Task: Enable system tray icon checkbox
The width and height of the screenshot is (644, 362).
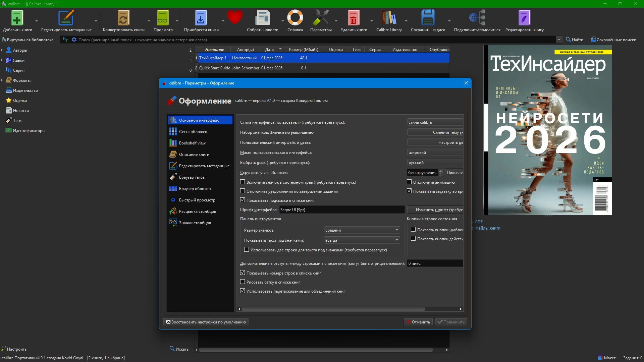Action: 243,182
